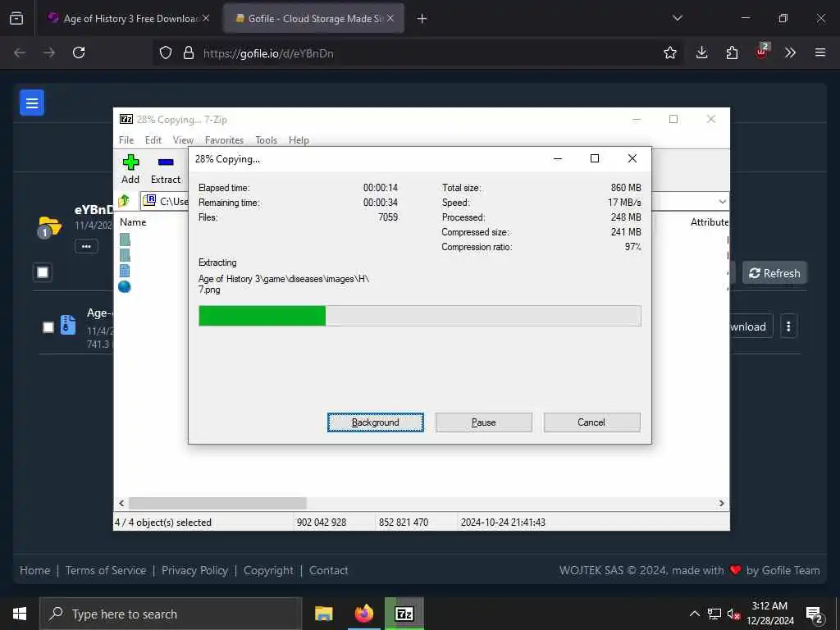Go to the Gofile Home link

34,571
